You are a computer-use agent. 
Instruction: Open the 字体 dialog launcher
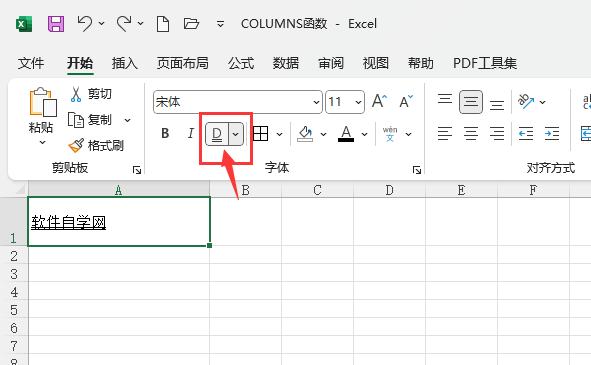[416, 170]
